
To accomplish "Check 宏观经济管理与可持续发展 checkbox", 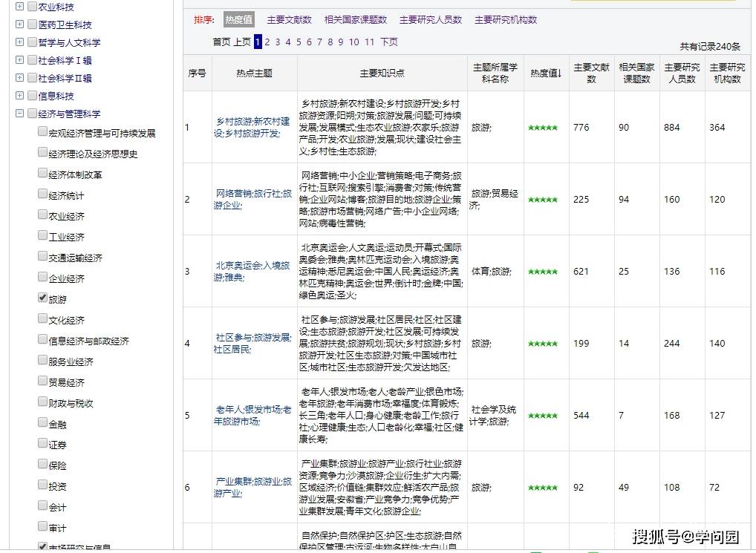I will [42, 131].
